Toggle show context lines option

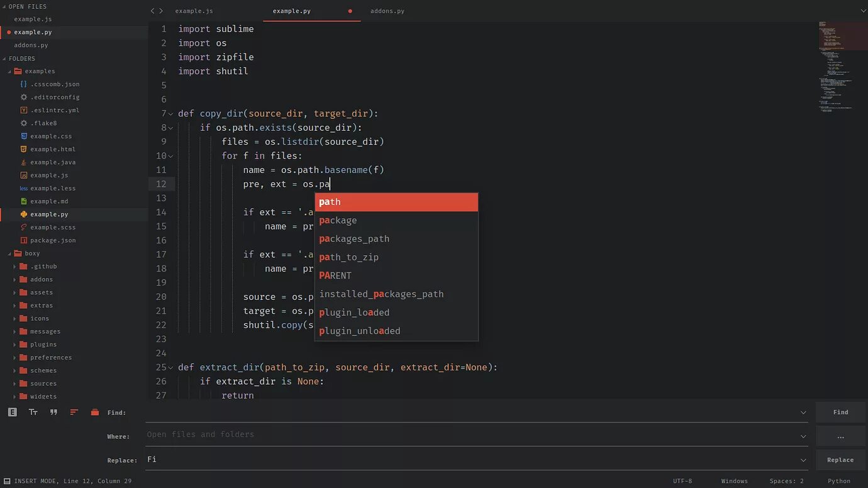pos(74,412)
